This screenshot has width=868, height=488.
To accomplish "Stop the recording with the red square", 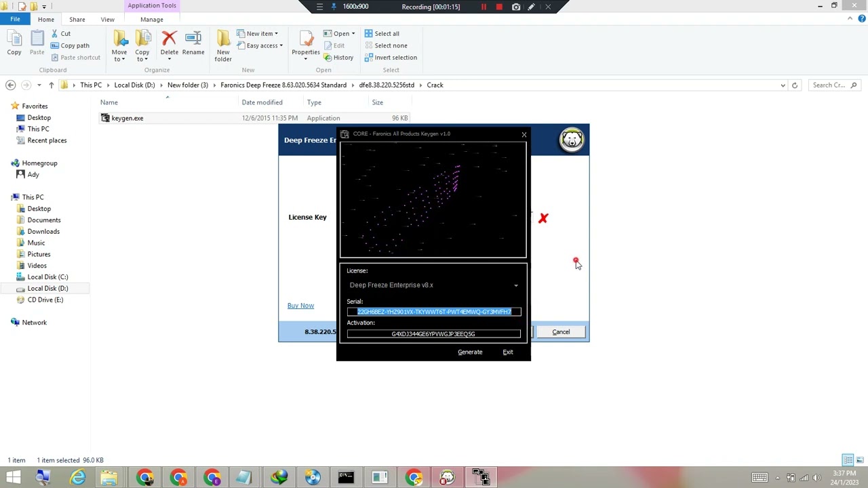I will (x=499, y=7).
